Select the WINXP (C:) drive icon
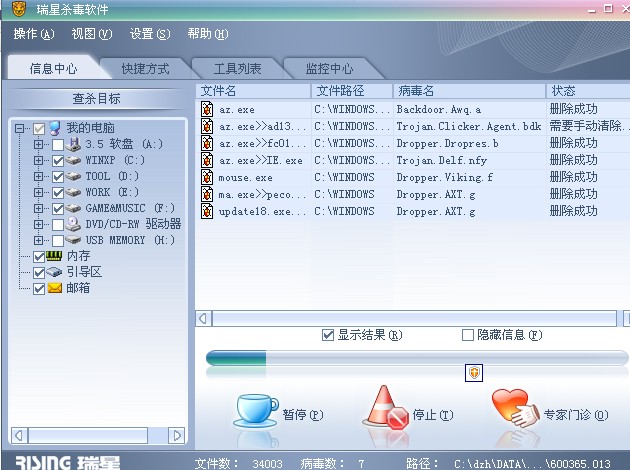Viewport: 630px width, 470px height. [73, 161]
